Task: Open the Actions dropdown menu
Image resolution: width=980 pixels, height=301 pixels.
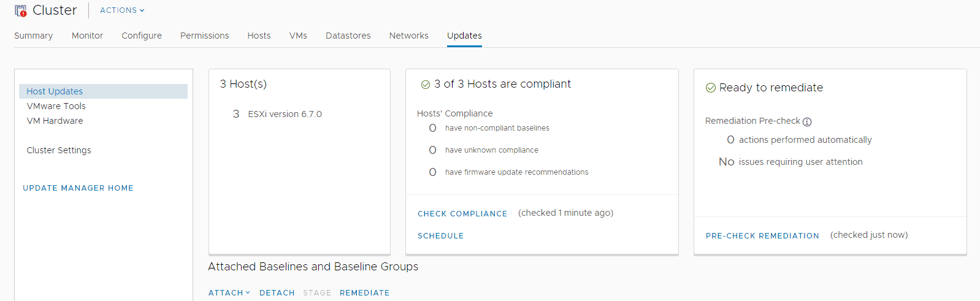Action: tap(122, 10)
